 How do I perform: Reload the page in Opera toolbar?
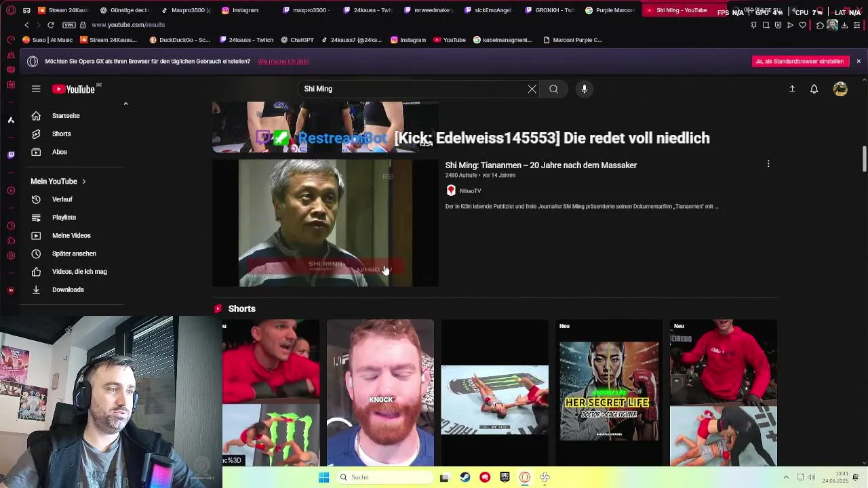pyautogui.click(x=51, y=25)
